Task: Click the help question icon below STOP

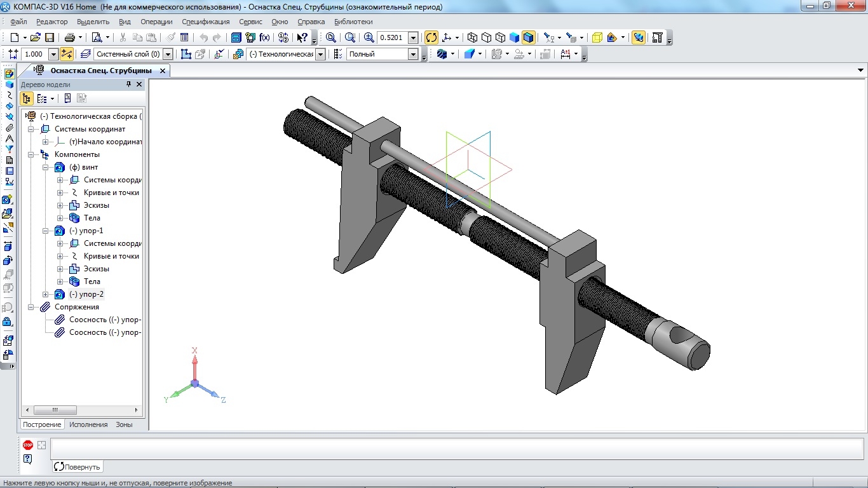Action: tap(28, 459)
